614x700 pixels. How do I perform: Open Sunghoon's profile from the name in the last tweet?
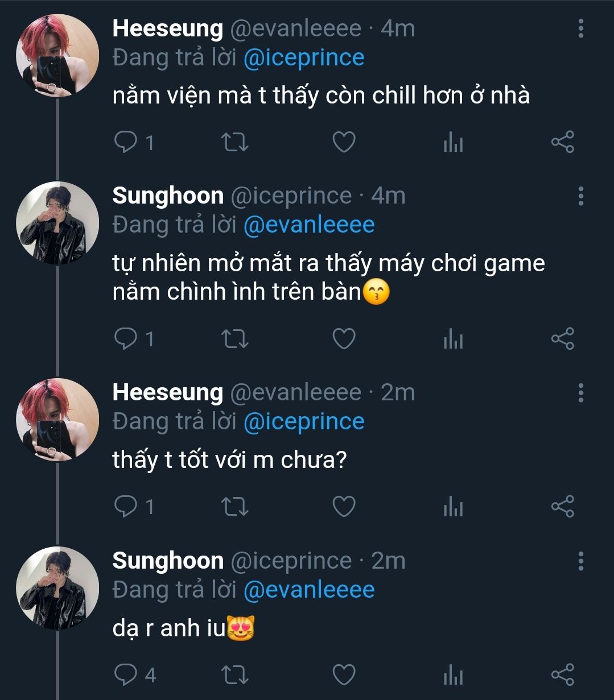pos(168,561)
